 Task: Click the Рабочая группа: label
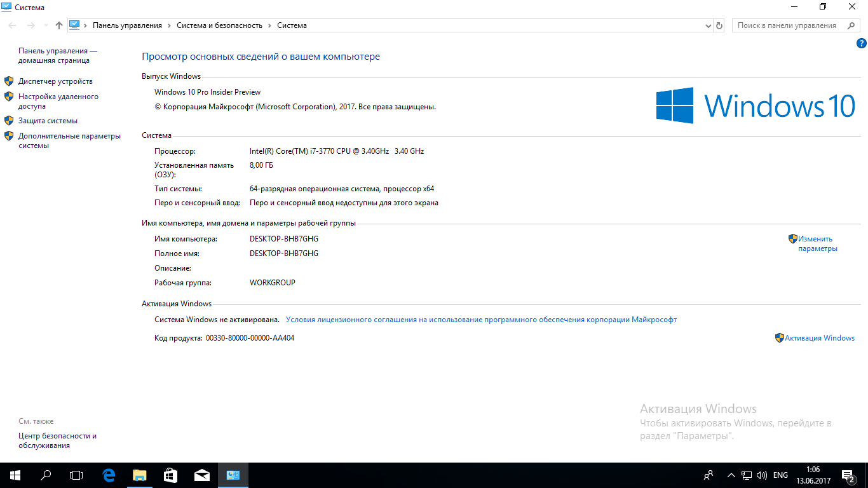click(183, 283)
